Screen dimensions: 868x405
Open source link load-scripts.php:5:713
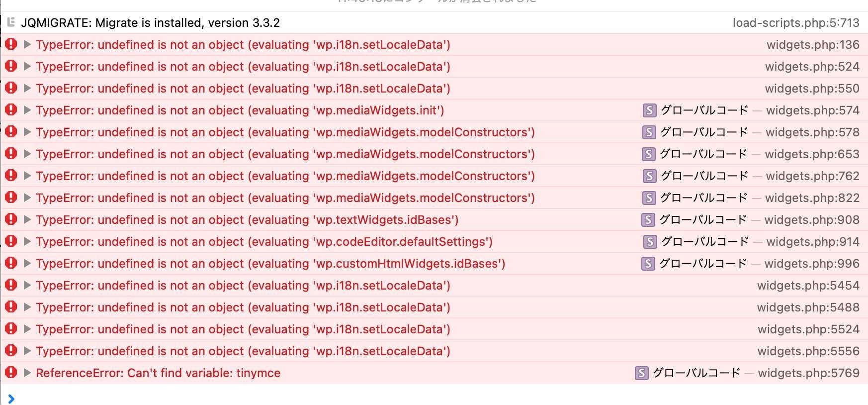coord(796,23)
